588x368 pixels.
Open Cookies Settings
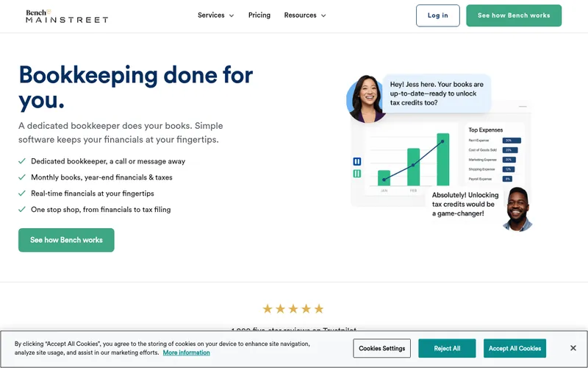[x=381, y=348]
